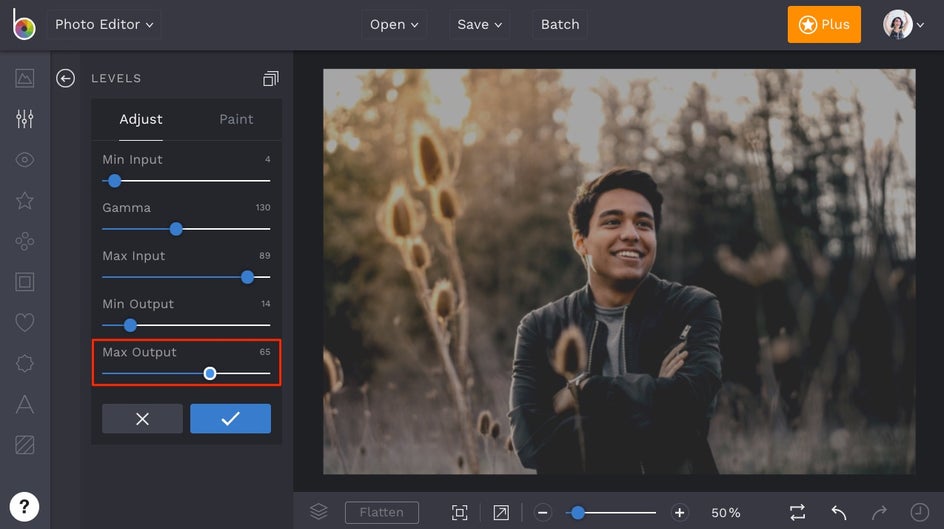Click the undo arrow in bottom bar
The image size is (944, 529).
pos(838,512)
